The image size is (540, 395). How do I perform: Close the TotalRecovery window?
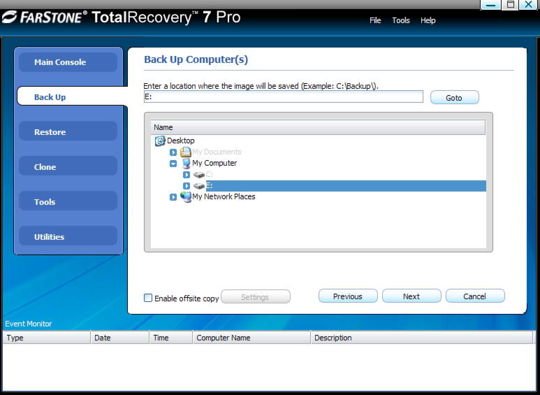(529, 4)
